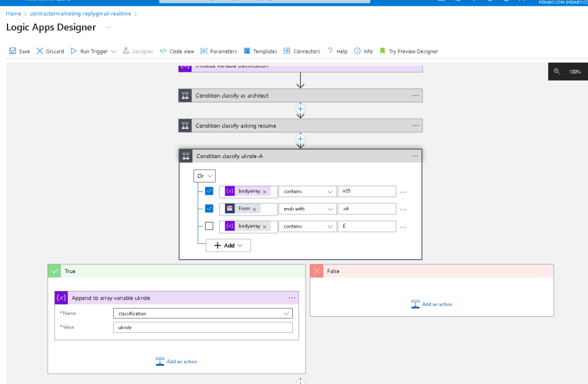588x384 pixels.
Task: Expand the Run Trigger dropdown chevron
Action: pos(114,51)
